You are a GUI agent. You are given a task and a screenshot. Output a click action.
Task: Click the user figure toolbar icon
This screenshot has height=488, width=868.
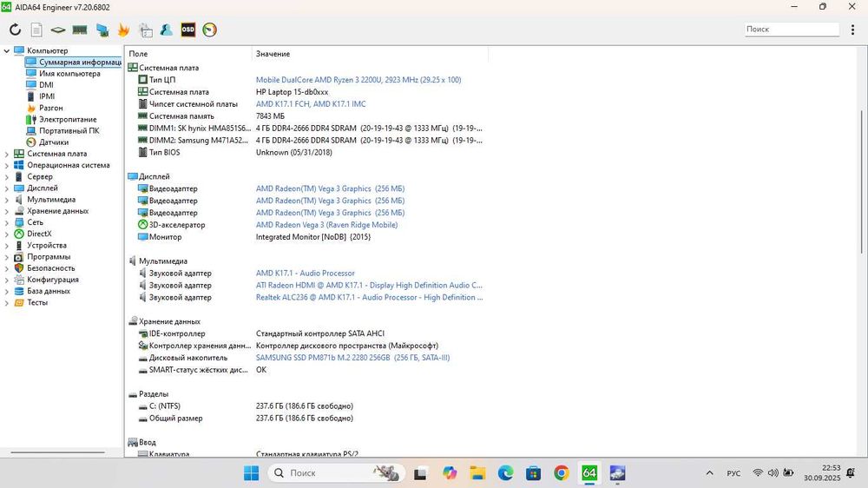pyautogui.click(x=167, y=30)
